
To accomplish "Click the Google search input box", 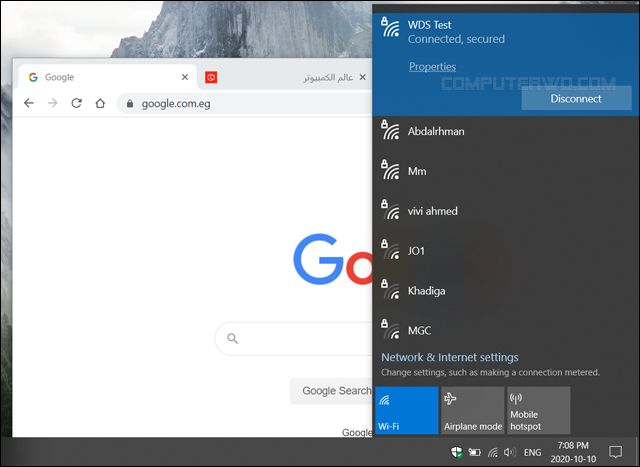I will pos(294,338).
